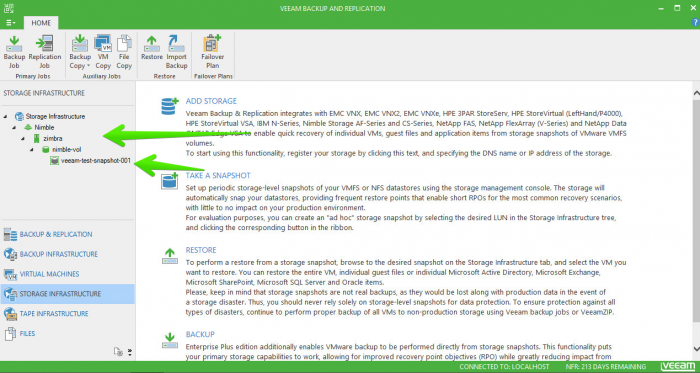Viewport: 700px width, 373px height.
Task: Click the Take a Snapshot icon
Action: (x=170, y=181)
